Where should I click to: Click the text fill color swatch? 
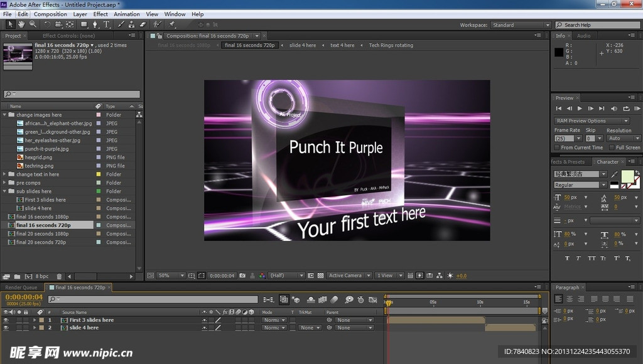(x=627, y=176)
